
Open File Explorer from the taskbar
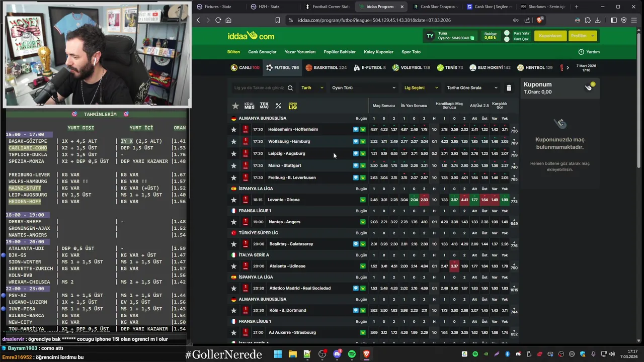(292, 354)
